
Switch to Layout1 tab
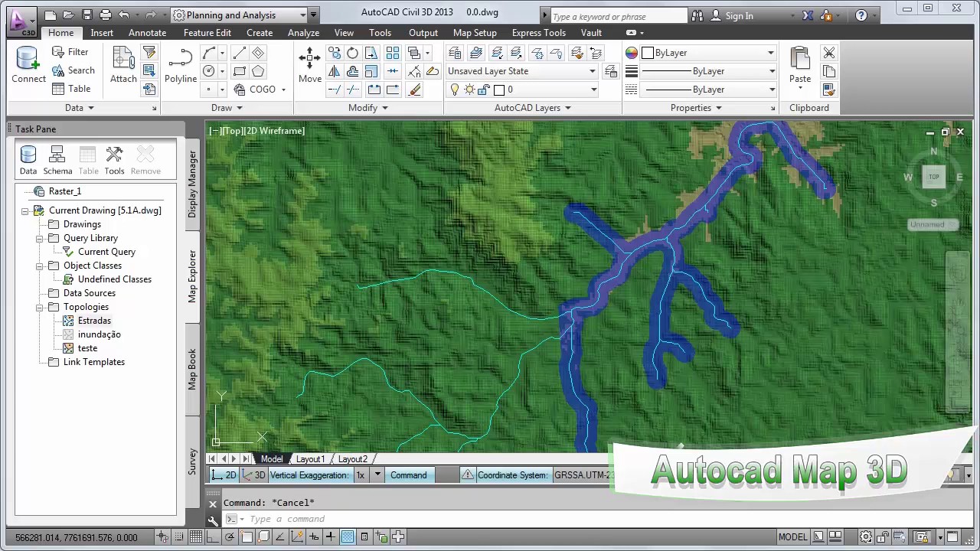[310, 459]
